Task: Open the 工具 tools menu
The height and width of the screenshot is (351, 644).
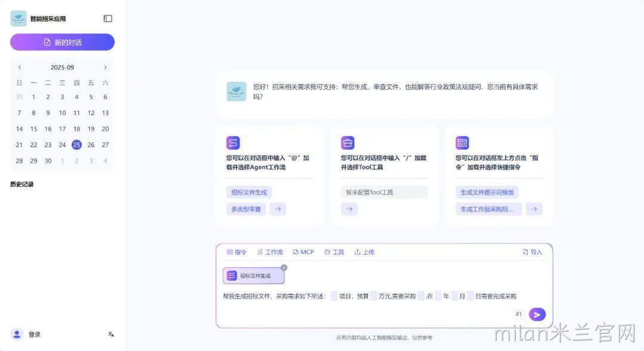Action: 334,252
